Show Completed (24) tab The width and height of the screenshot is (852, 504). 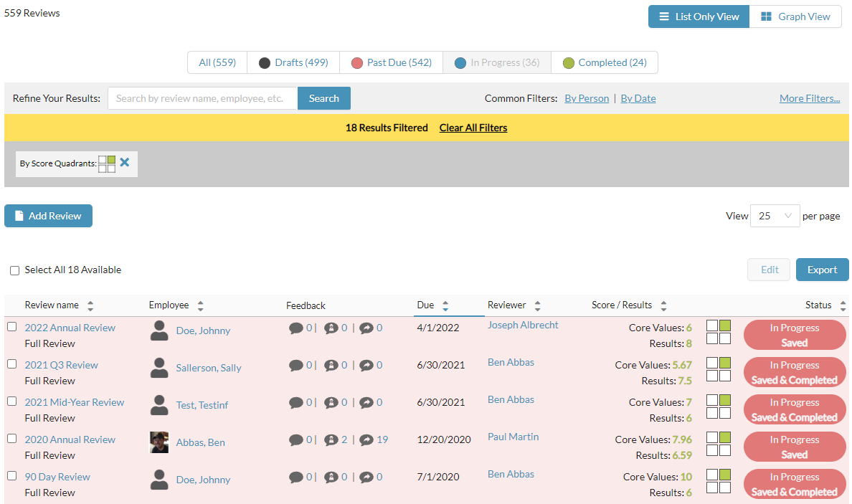click(x=605, y=62)
